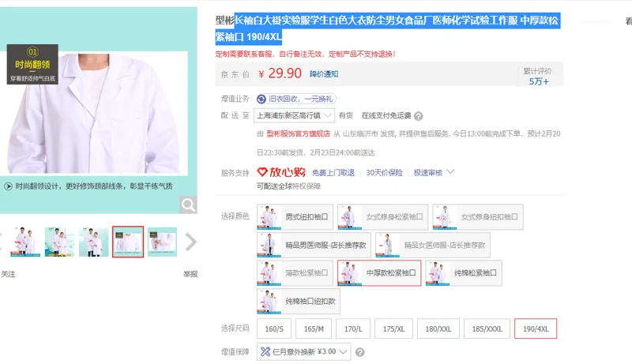Expand service support chevron after 极速审核
Image resolution: width=632 pixels, height=364 pixels.
pos(450,172)
